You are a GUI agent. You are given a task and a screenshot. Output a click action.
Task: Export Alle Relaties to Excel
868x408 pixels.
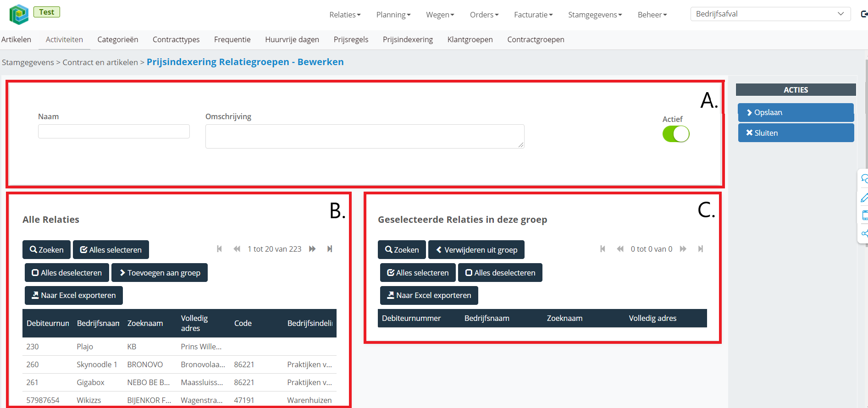[x=74, y=296]
